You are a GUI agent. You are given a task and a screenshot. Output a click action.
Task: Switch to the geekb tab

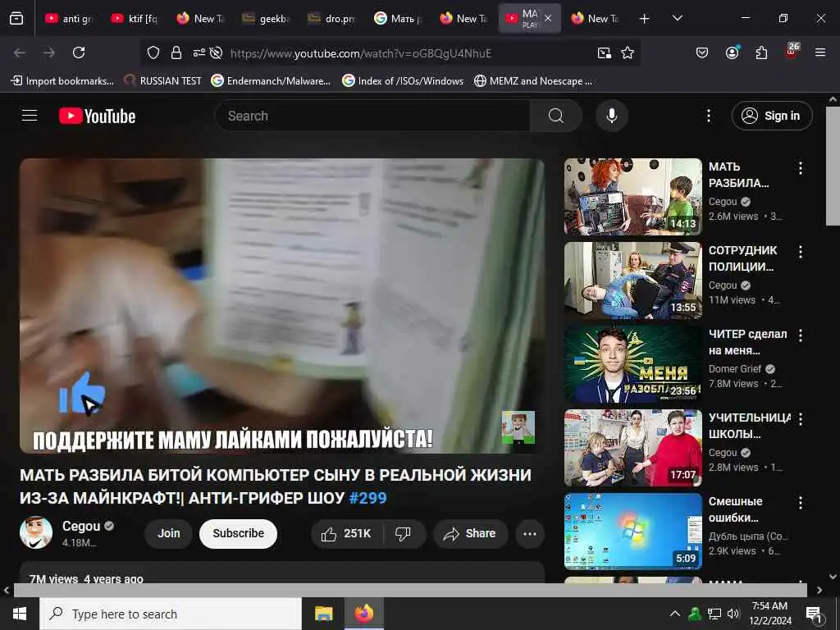pos(267,19)
